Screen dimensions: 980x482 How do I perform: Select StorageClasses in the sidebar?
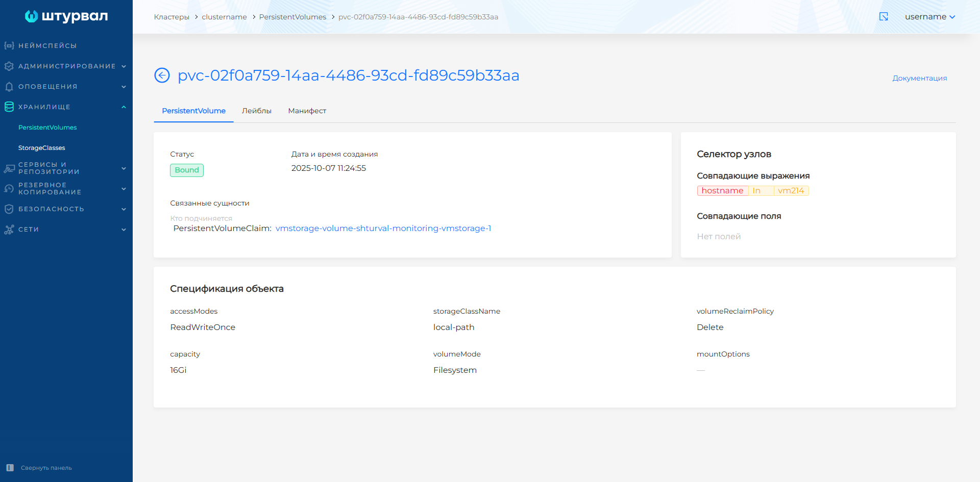pos(42,148)
